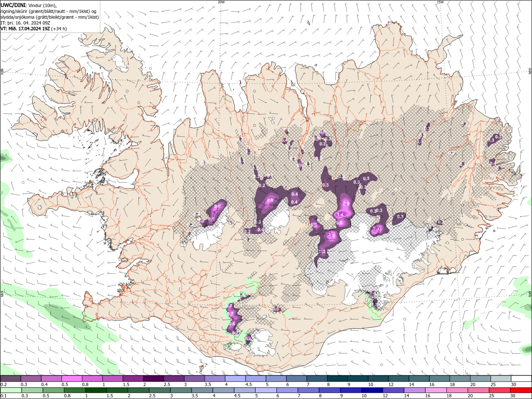Select lower legend darkest green swatch between 1 and 1.5

pyautogui.click(x=96, y=390)
